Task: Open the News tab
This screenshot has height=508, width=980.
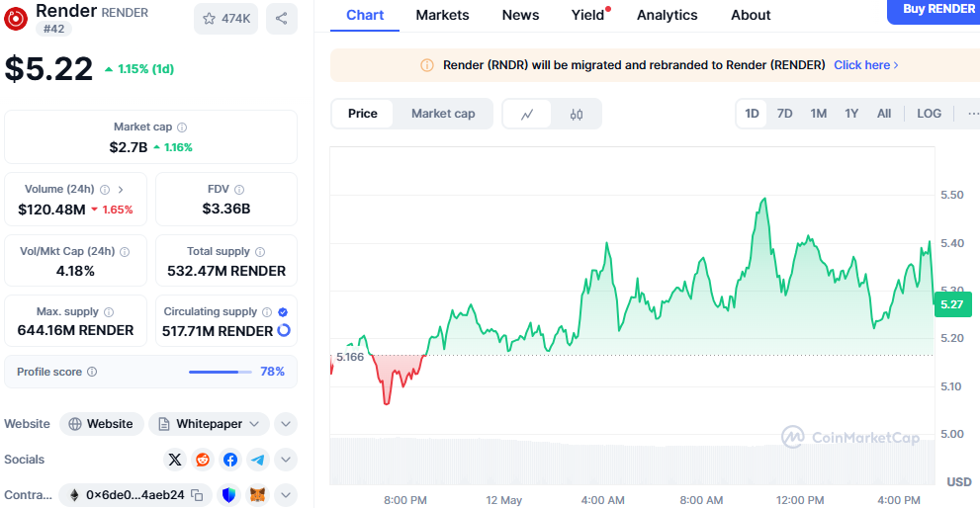Action: [520, 15]
